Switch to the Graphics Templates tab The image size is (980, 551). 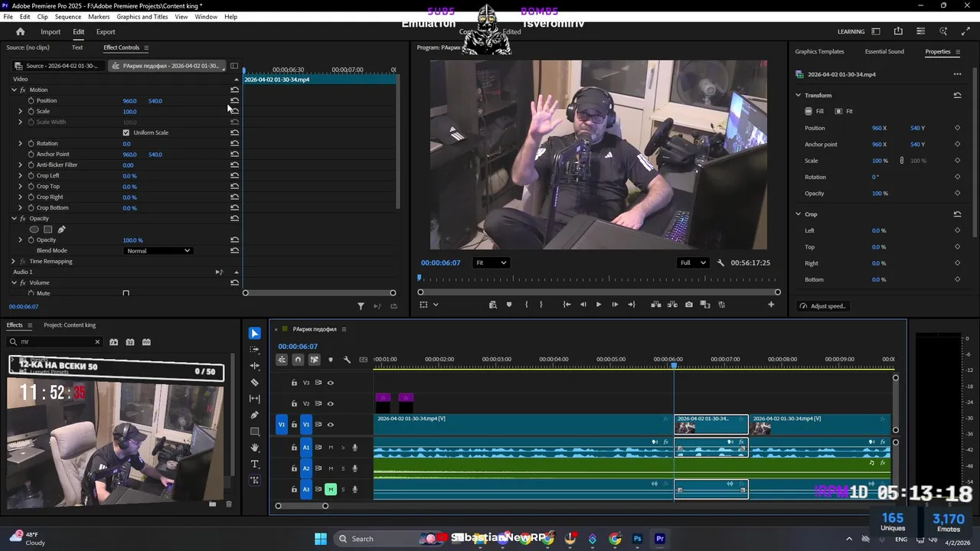coord(819,51)
